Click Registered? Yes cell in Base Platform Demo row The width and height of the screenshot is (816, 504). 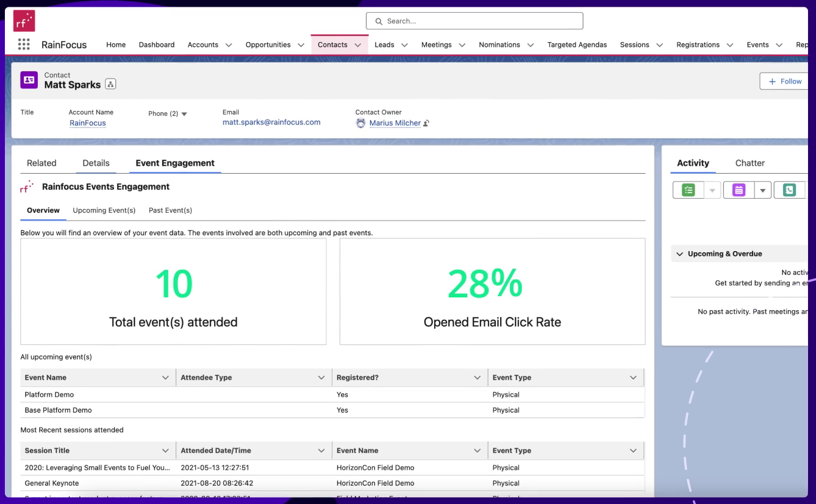pos(342,410)
